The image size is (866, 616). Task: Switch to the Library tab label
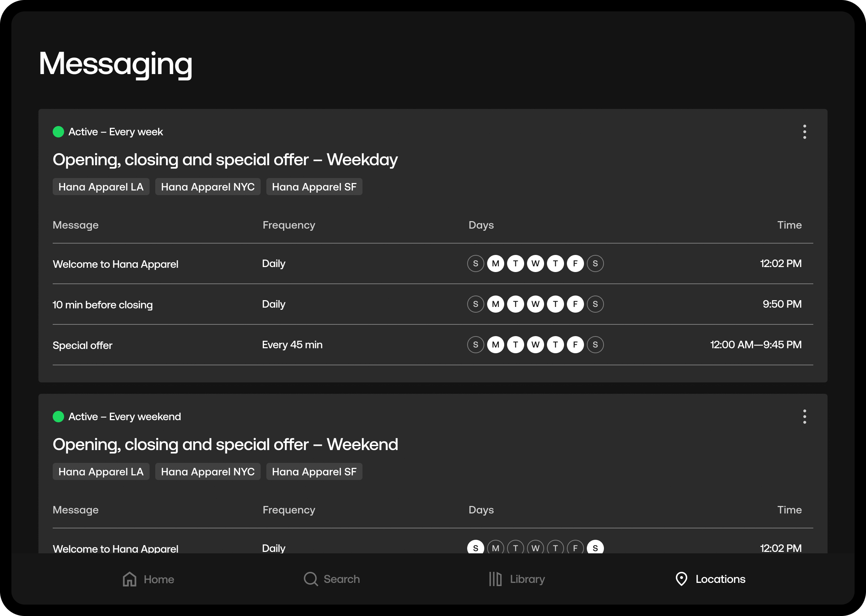pyautogui.click(x=527, y=579)
